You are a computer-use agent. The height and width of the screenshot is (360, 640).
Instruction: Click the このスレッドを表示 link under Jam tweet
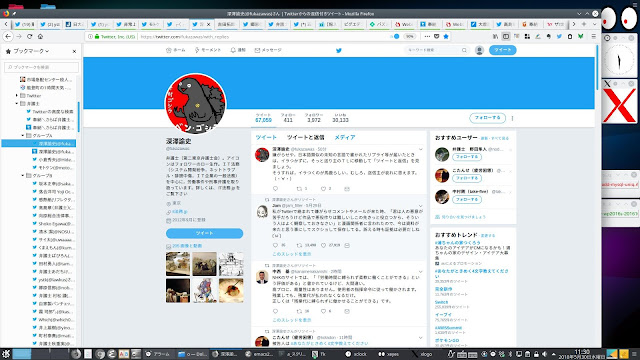point(291,254)
